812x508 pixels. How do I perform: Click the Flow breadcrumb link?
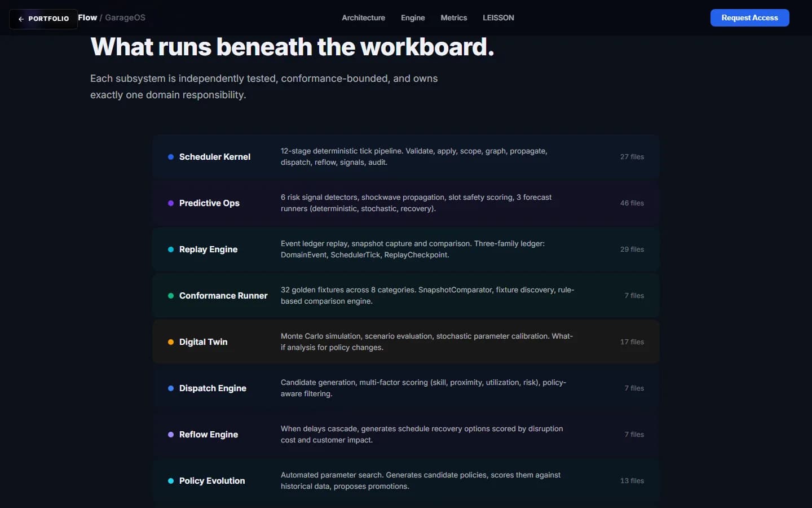pyautogui.click(x=87, y=17)
